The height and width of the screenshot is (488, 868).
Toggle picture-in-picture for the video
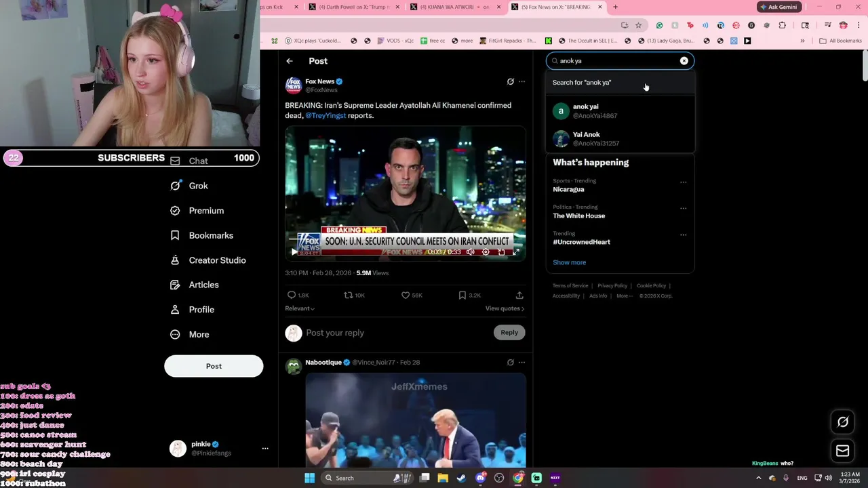(500, 251)
